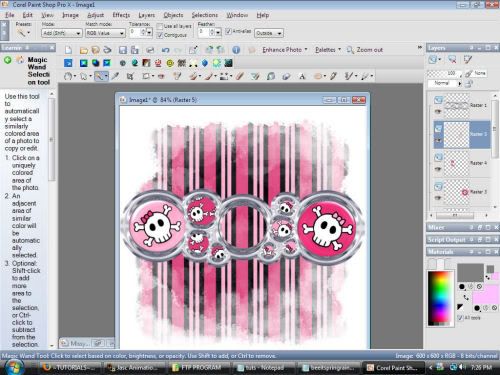Select the Dropper eyedropper tool
Viewport: 500px width, 375px height.
point(115,76)
